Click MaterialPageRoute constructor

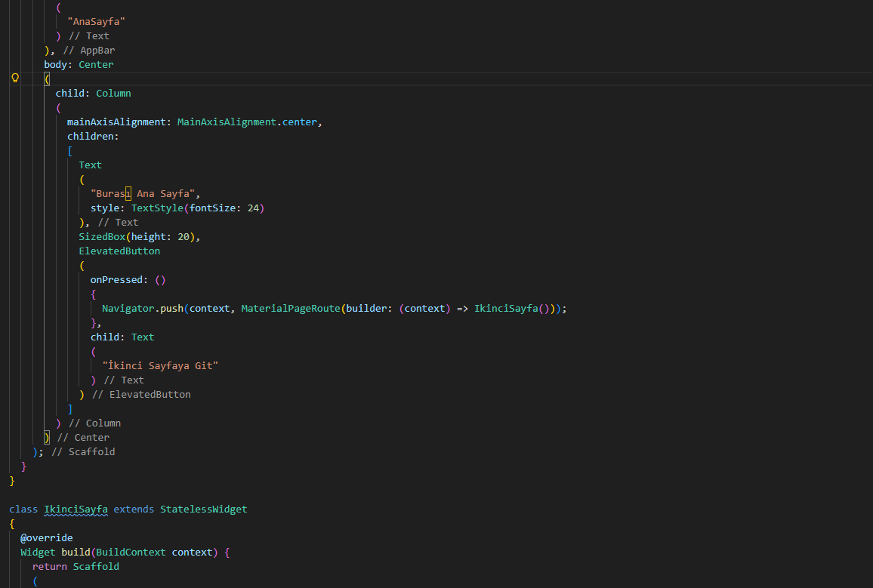click(290, 309)
